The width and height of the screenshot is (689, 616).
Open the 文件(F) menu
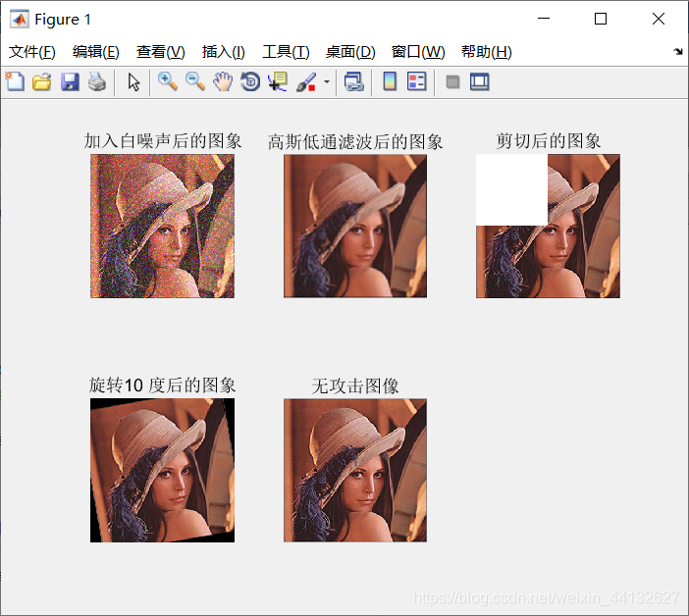pyautogui.click(x=32, y=52)
